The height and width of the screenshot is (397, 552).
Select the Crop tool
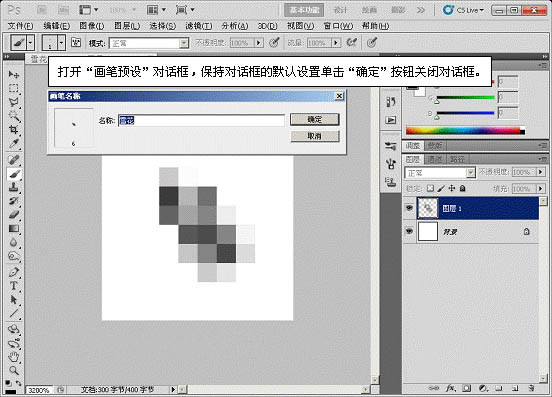coord(14,130)
